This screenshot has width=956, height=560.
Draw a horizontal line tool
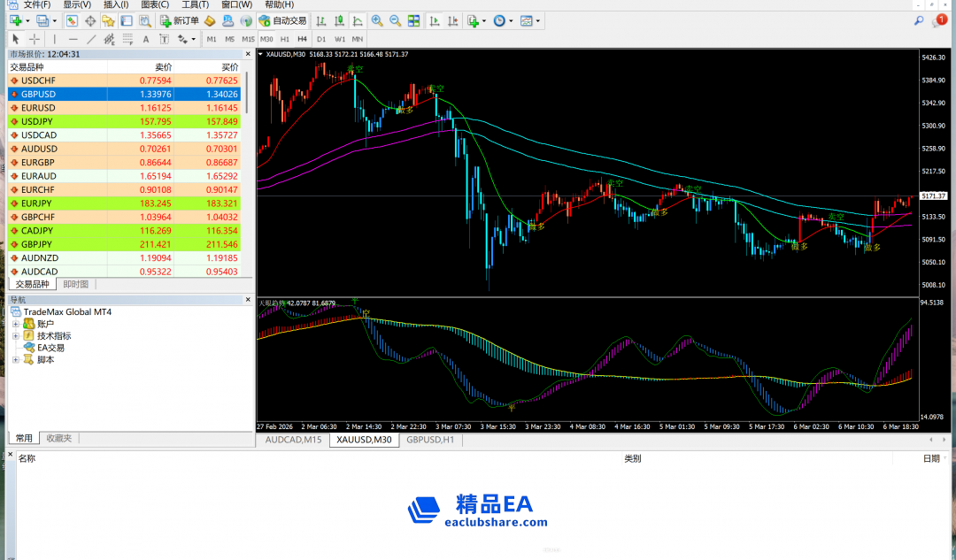[73, 39]
